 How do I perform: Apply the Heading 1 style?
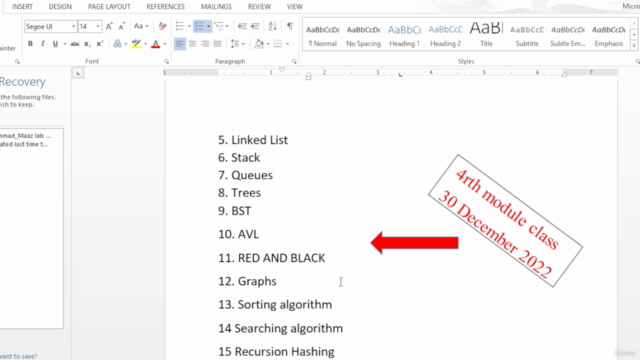[x=404, y=35]
